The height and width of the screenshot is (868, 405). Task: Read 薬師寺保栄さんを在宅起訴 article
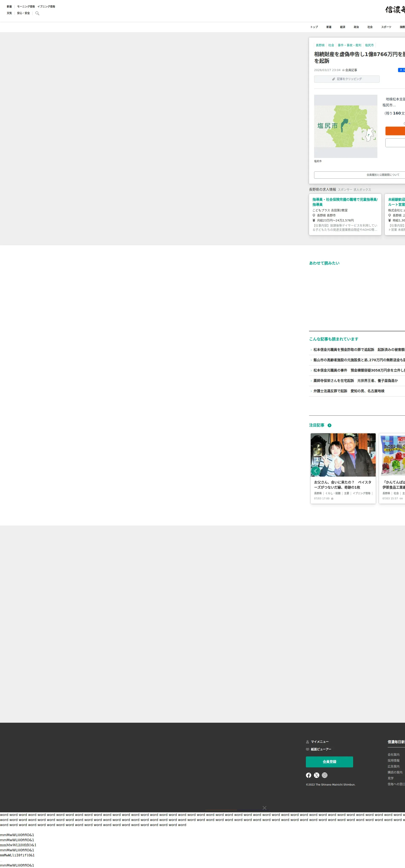click(x=355, y=381)
